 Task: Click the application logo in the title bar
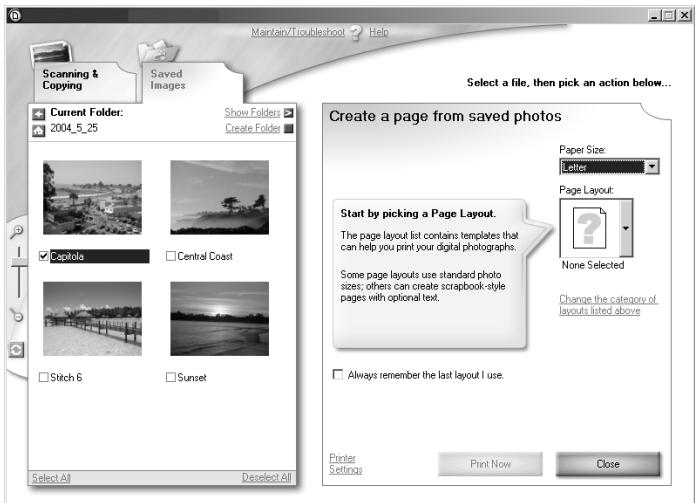pyautogui.click(x=15, y=16)
